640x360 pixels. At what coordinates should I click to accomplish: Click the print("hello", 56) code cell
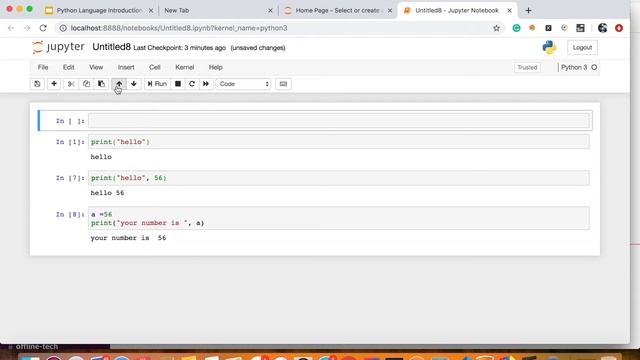tap(339, 178)
